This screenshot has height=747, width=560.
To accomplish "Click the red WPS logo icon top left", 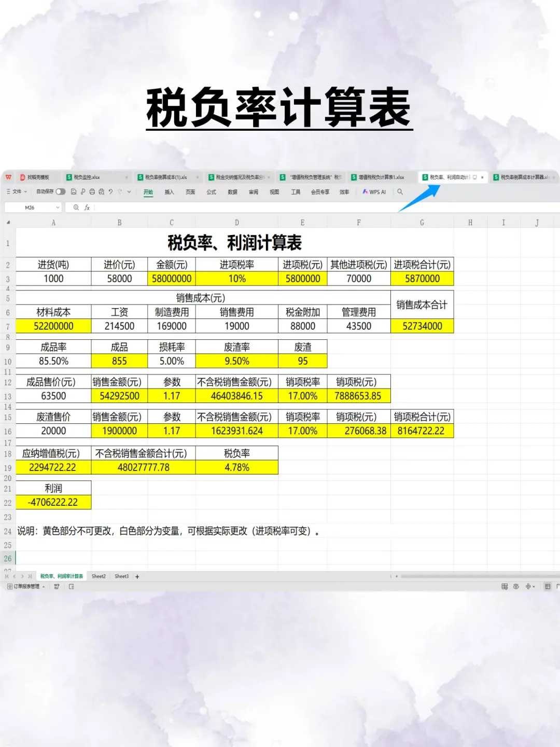I will coord(7,176).
